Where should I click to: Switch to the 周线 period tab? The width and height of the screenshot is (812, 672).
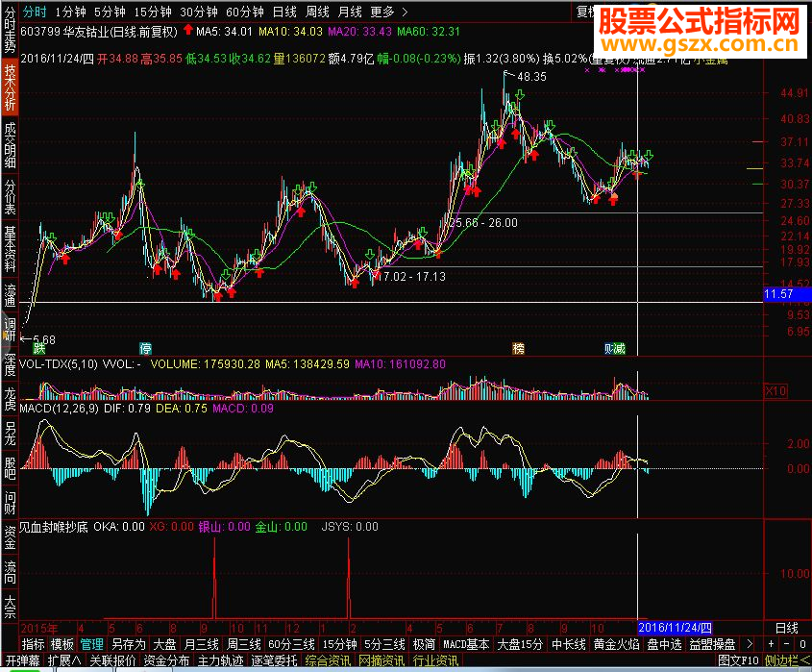pyautogui.click(x=317, y=12)
